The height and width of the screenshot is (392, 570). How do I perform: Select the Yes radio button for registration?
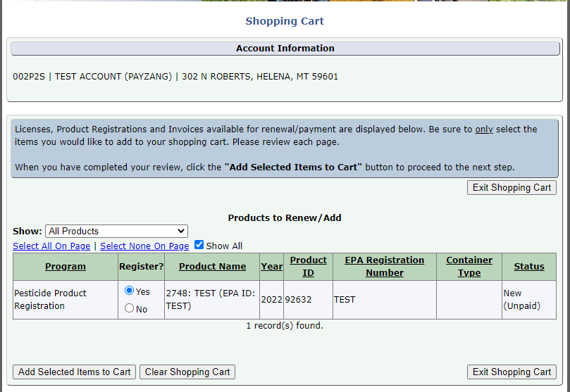(129, 291)
